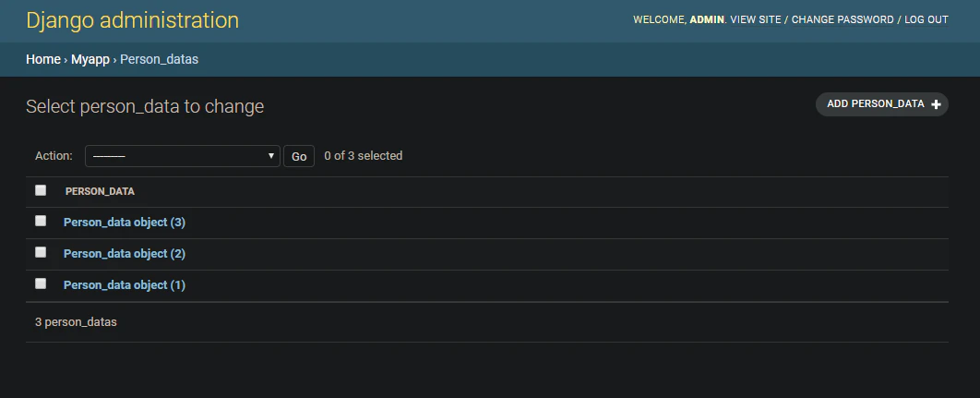The height and width of the screenshot is (398, 980).
Task: Click the Django administration title
Action: click(133, 20)
